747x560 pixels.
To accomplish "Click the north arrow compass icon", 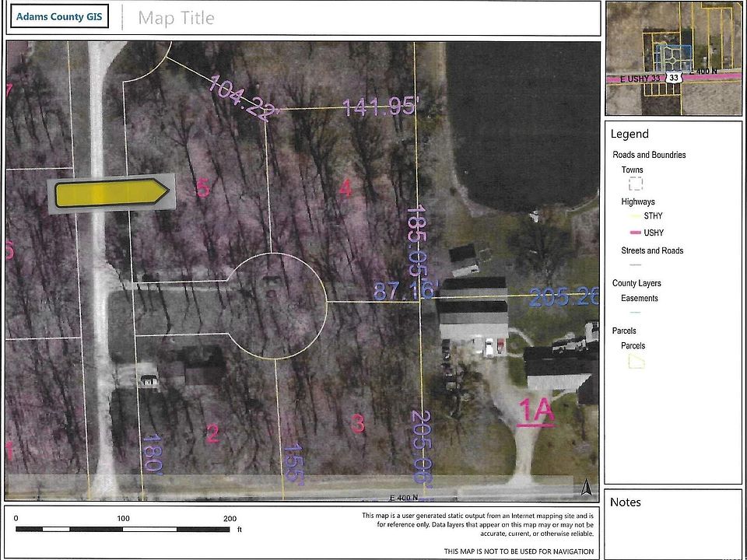I will tap(586, 488).
